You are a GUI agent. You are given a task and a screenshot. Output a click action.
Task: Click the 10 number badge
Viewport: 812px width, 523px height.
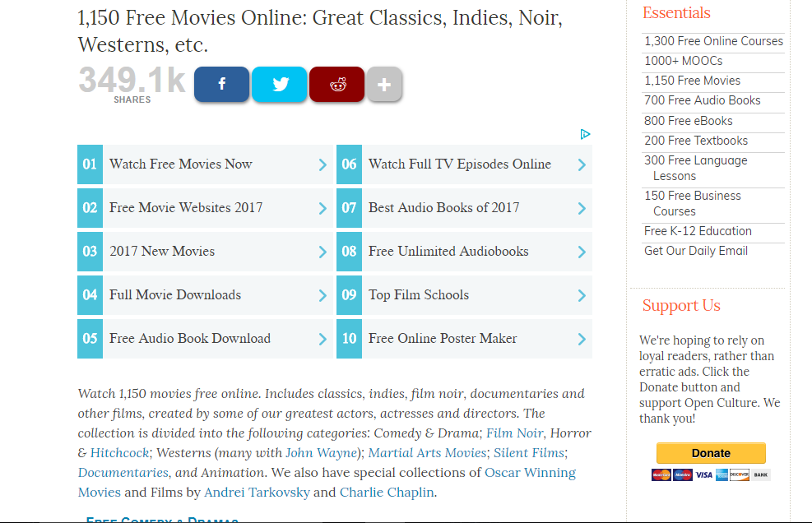[349, 338]
